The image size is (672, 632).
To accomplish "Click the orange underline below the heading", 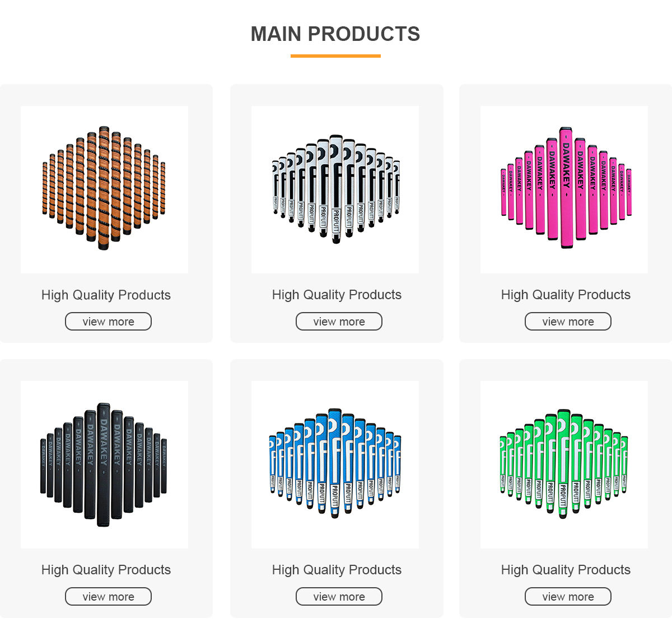I will 335,56.
